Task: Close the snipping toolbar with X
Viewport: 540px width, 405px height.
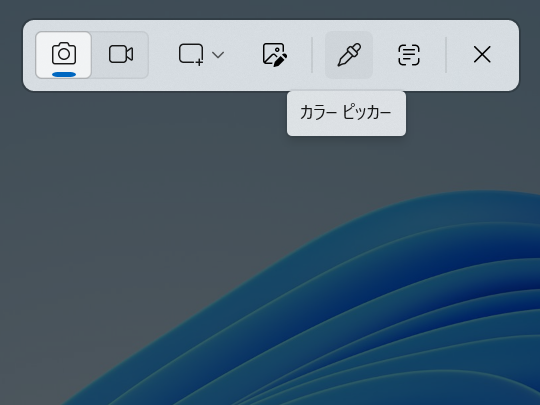Action: click(x=482, y=54)
